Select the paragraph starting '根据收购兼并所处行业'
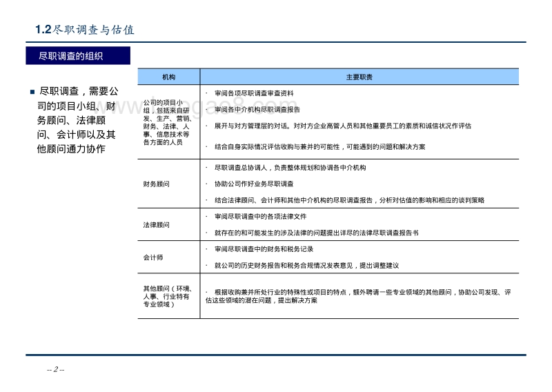 tap(358, 296)
